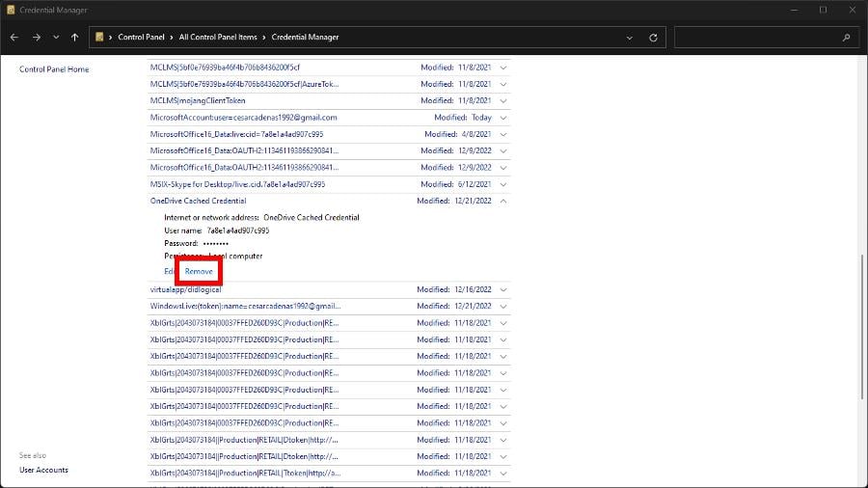
Task: Open the breadcrumb arrow after Control Panel
Action: coord(172,37)
